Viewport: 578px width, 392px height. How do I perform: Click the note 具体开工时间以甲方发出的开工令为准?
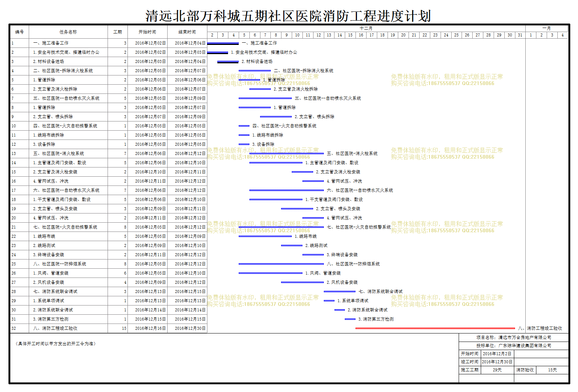click(x=56, y=344)
